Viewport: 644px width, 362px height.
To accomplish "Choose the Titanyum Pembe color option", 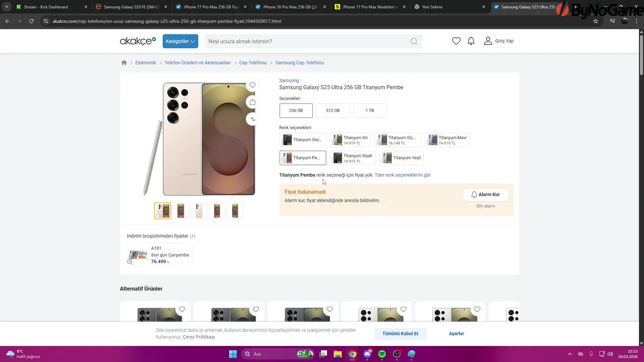I will point(302,158).
